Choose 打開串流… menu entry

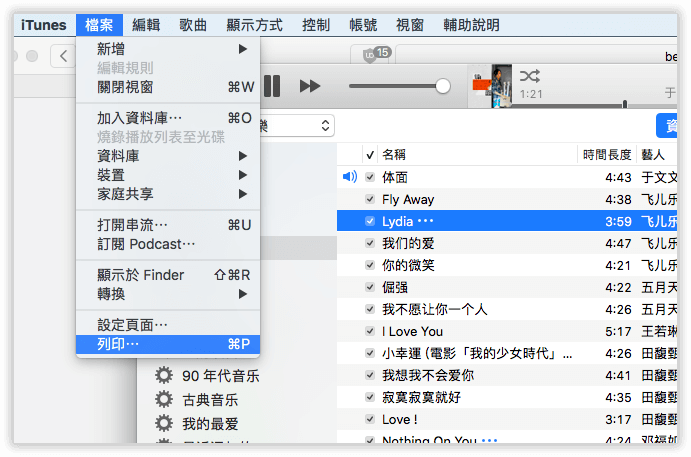168,225
